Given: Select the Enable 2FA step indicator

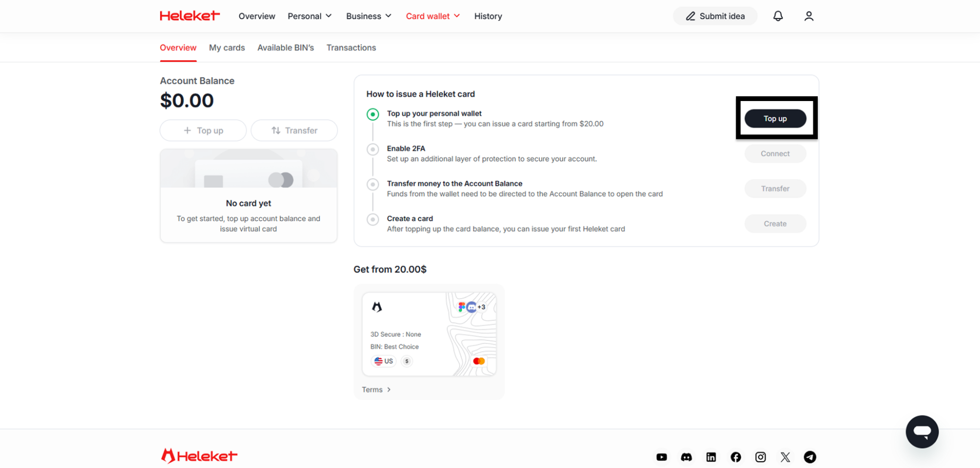Looking at the screenshot, I should coord(373,149).
